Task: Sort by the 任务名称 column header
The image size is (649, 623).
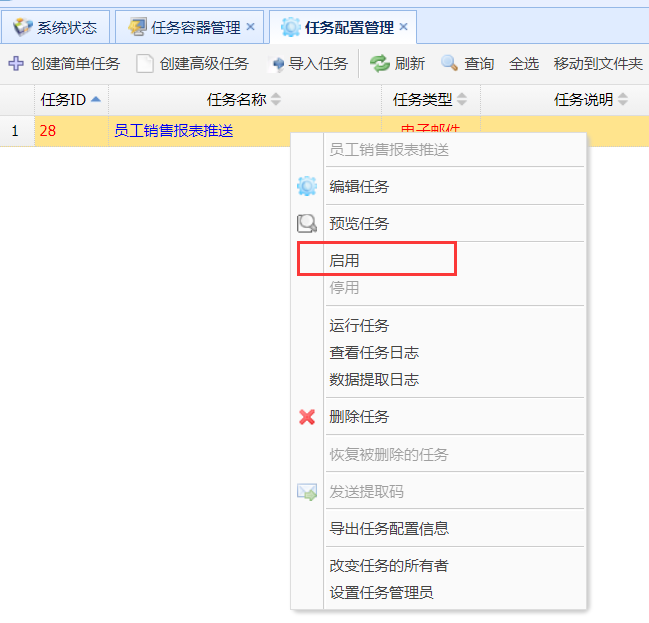Action: 237,99
